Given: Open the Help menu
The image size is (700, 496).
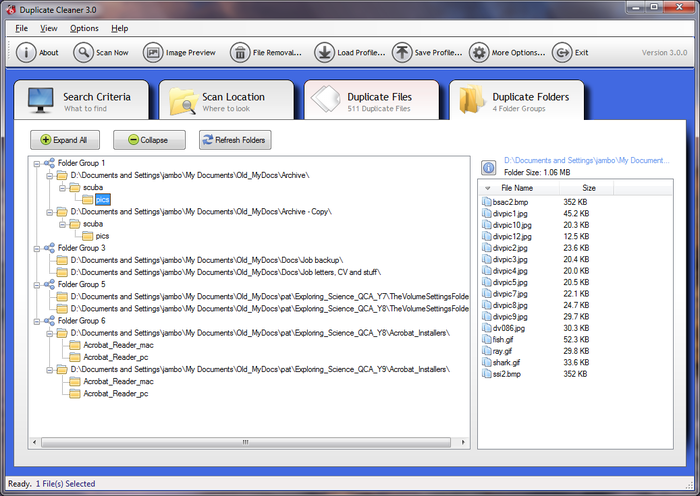Looking at the screenshot, I should (x=120, y=28).
